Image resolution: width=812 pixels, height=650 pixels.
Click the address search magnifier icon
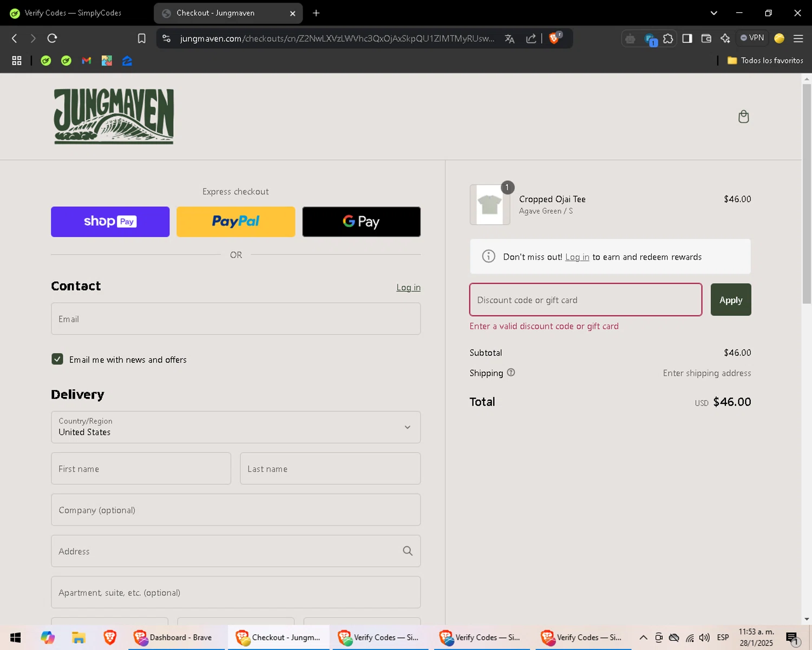coord(408,551)
